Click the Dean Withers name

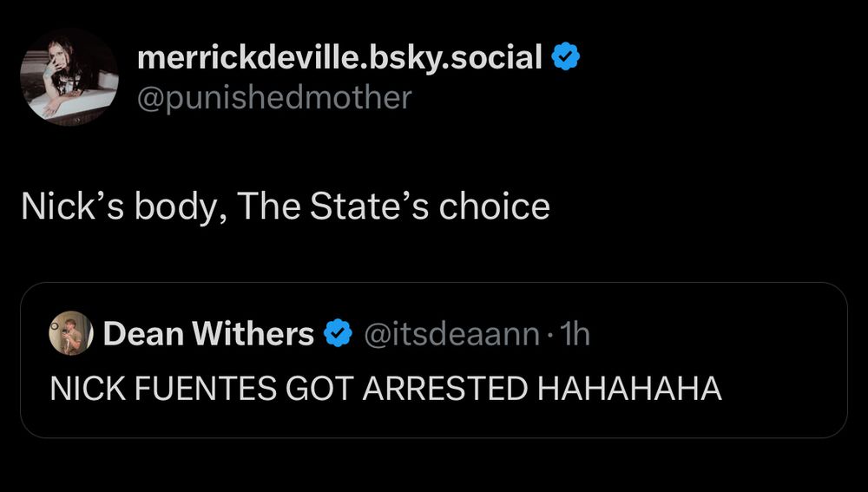[x=208, y=333]
